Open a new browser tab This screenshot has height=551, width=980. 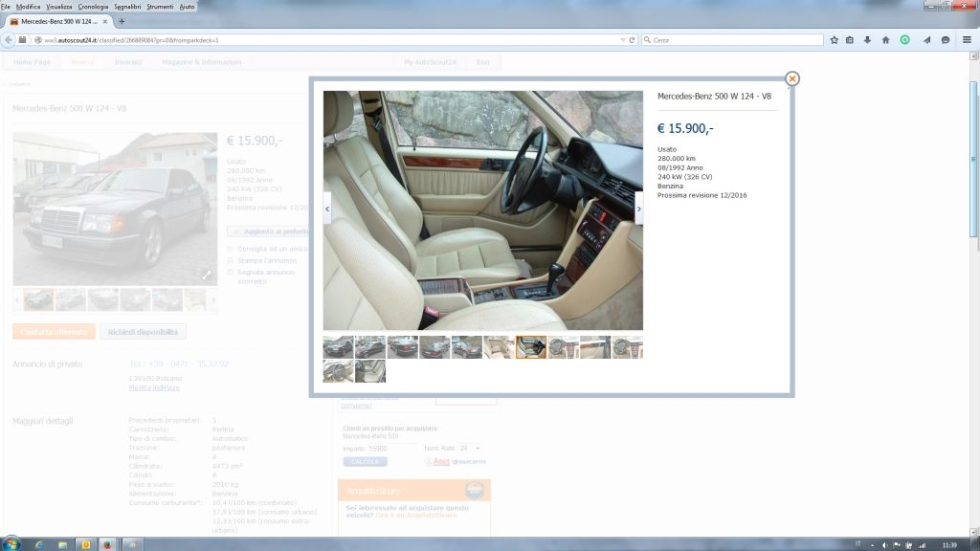(x=122, y=21)
